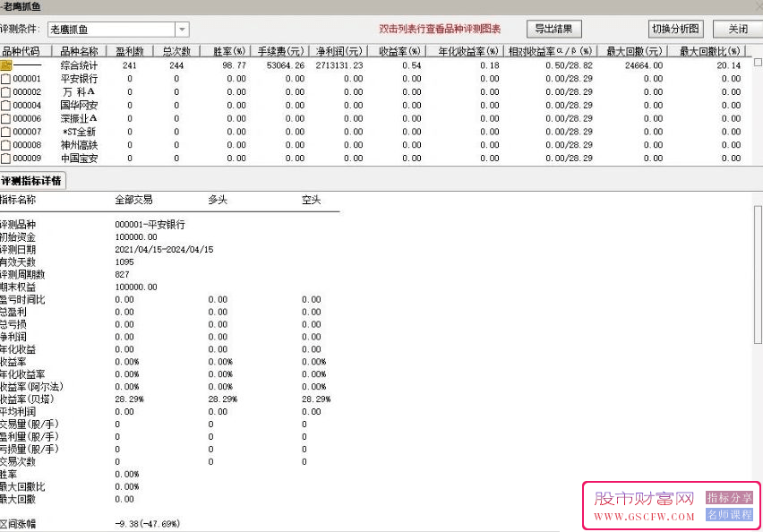Click max drawdown value 24664.00
Viewport: 763px width, 532px height.
coord(644,65)
